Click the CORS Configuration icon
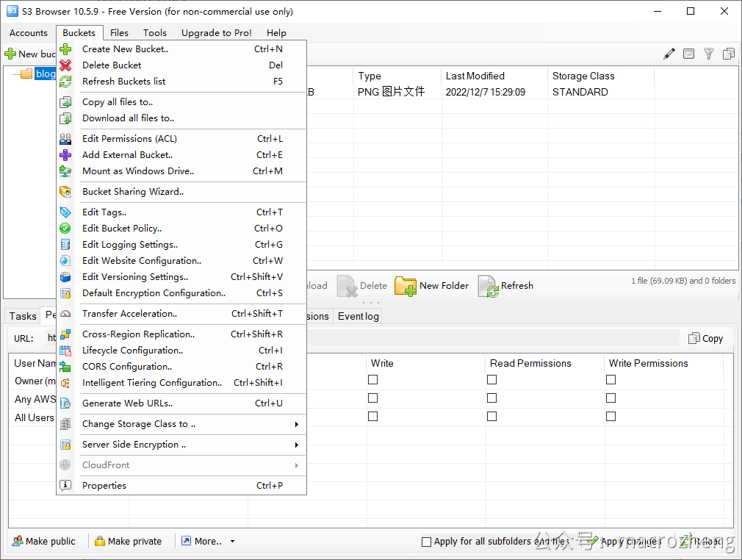The image size is (742, 560). 65,367
